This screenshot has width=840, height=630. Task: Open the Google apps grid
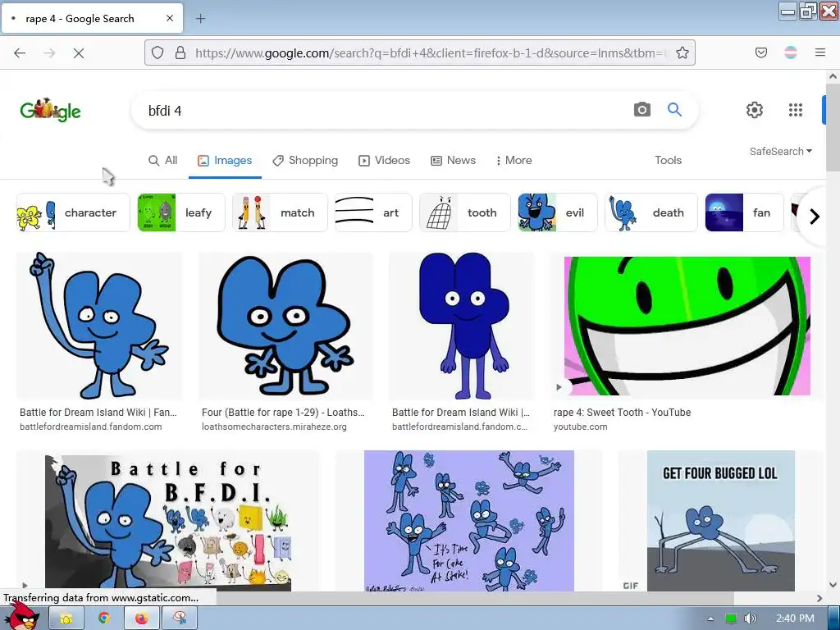coord(796,110)
